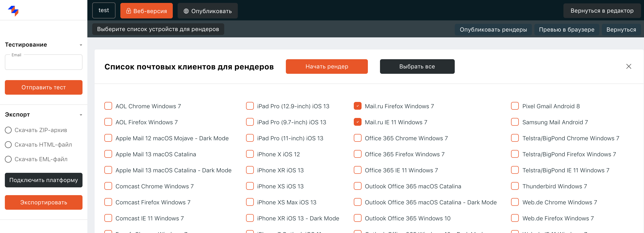Image resolution: width=644 pixels, height=233 pixels.
Task: Uncheck Mail.ru IE 11 Windows 7
Action: [357, 122]
